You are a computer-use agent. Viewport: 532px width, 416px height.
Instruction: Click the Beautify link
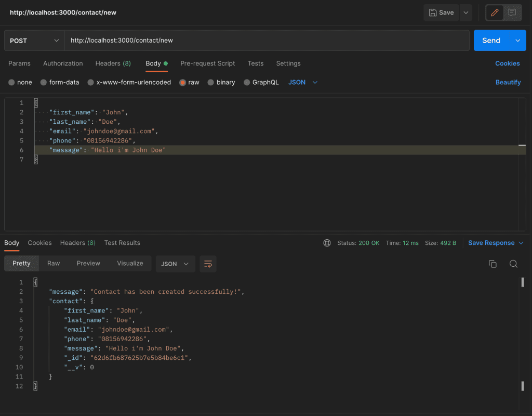tap(508, 82)
